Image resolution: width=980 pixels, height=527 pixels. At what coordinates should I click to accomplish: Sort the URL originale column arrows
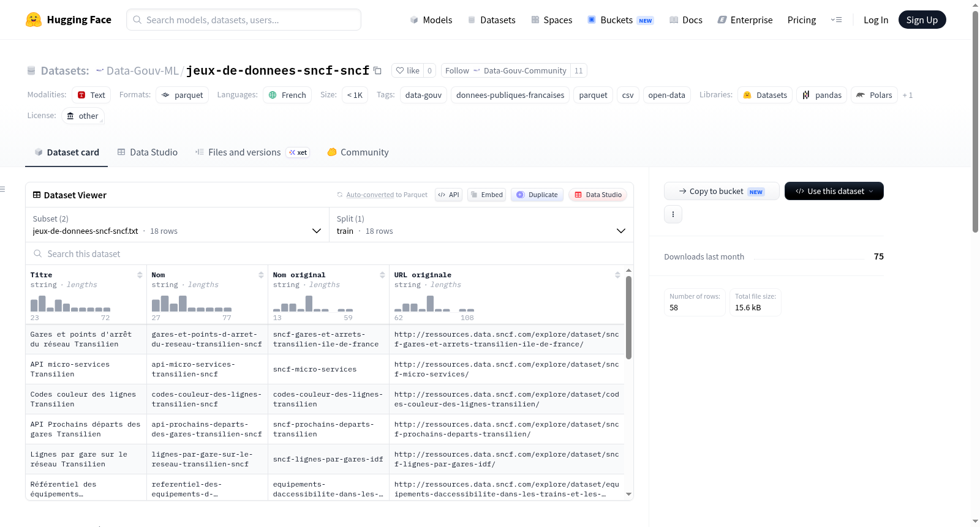pos(617,275)
